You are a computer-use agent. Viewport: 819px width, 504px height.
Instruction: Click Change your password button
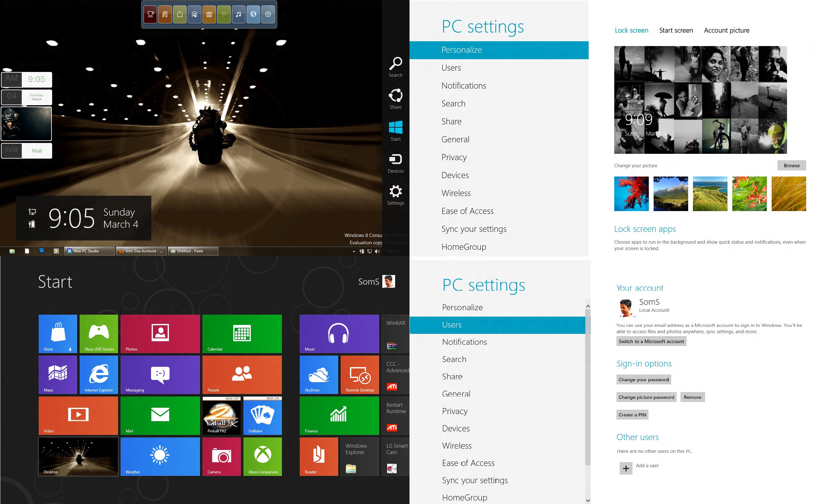click(x=644, y=380)
